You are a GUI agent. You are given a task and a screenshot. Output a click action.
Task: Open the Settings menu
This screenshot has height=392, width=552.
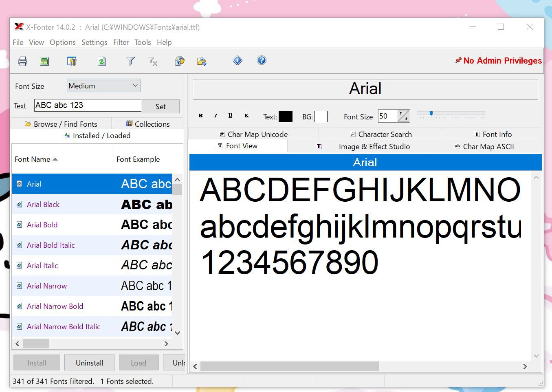[94, 42]
